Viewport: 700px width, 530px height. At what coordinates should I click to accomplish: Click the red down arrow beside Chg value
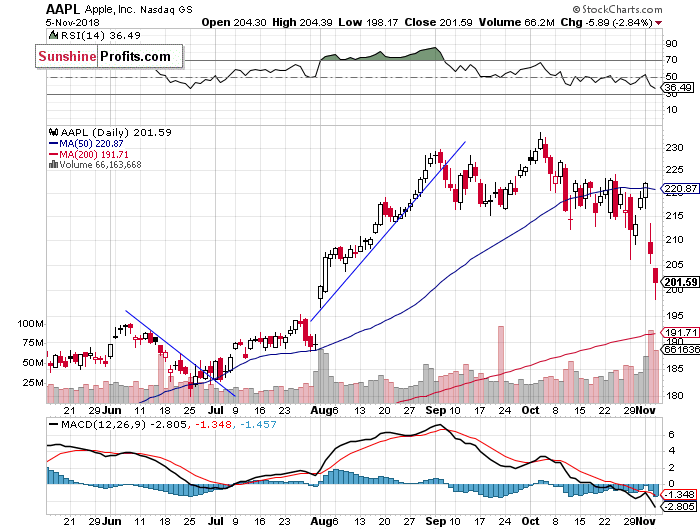coord(658,23)
